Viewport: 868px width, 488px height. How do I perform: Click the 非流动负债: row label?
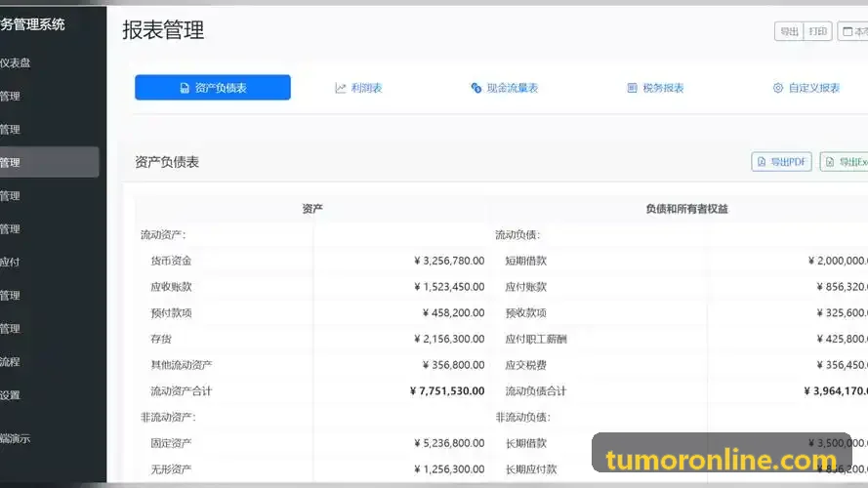(522, 417)
